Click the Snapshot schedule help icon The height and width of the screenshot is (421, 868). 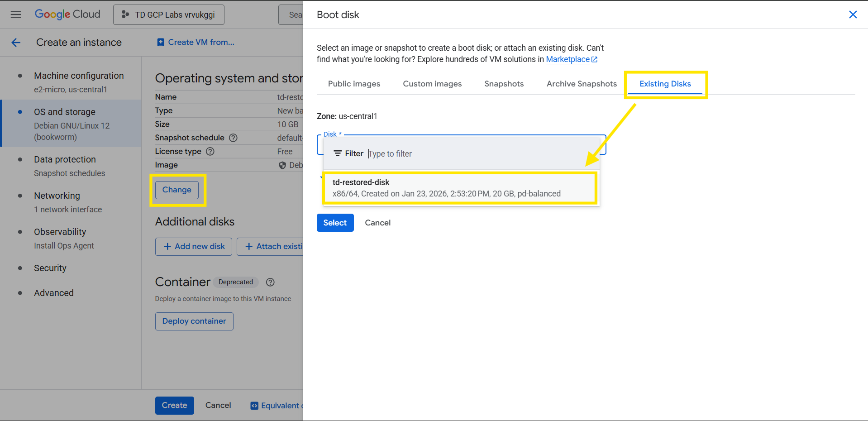pyautogui.click(x=233, y=138)
